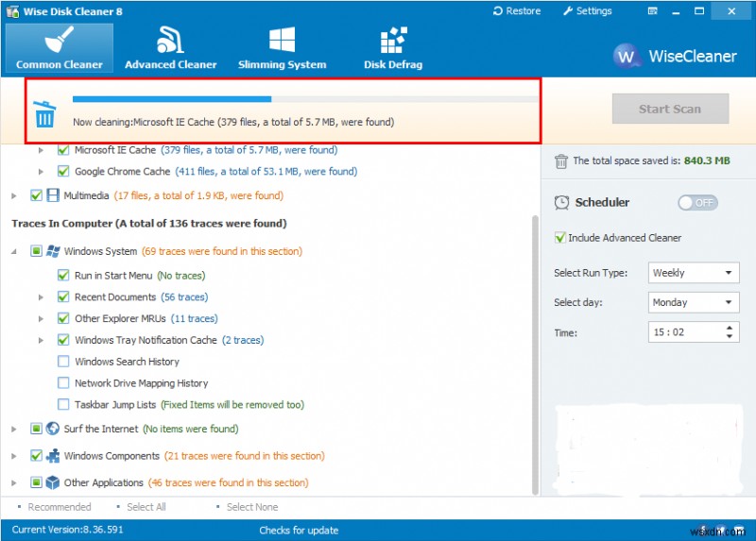This screenshot has width=756, height=541.
Task: Click the Other Applications cube icon
Action: pos(53,482)
